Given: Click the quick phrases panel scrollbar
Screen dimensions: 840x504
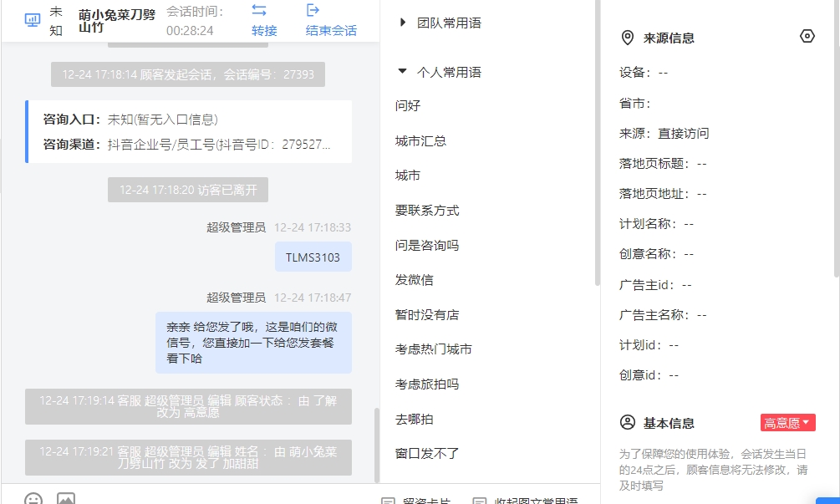Looking at the screenshot, I should pos(598,142).
